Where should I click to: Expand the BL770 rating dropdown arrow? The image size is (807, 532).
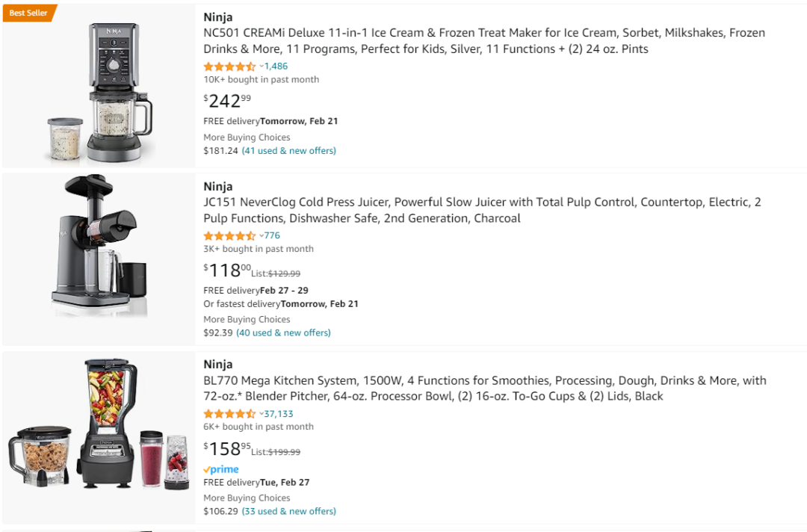point(262,414)
